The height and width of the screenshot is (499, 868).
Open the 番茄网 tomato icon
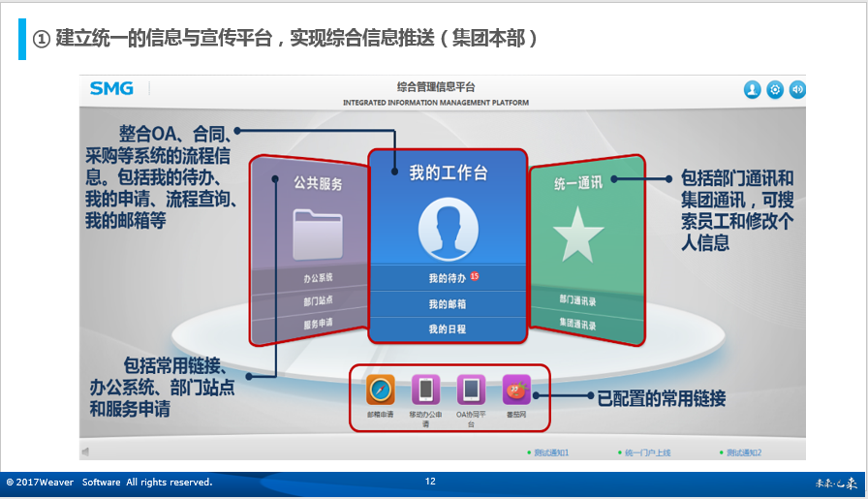click(516, 390)
